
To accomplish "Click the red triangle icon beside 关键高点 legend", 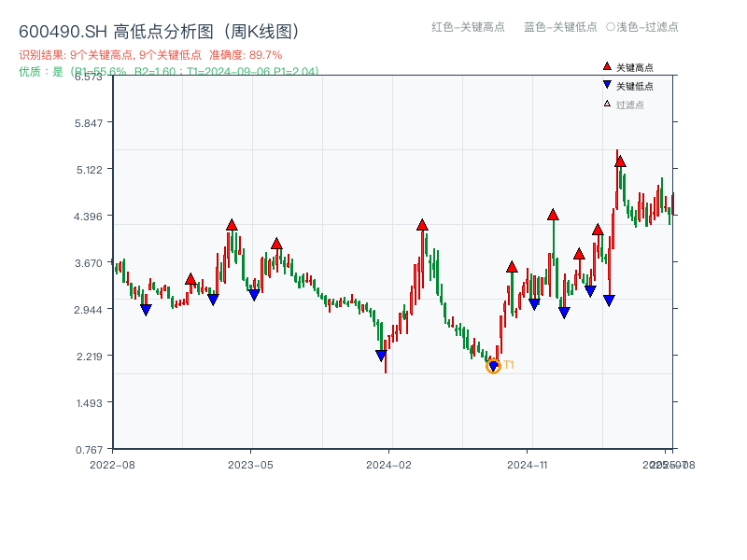I will coord(607,66).
